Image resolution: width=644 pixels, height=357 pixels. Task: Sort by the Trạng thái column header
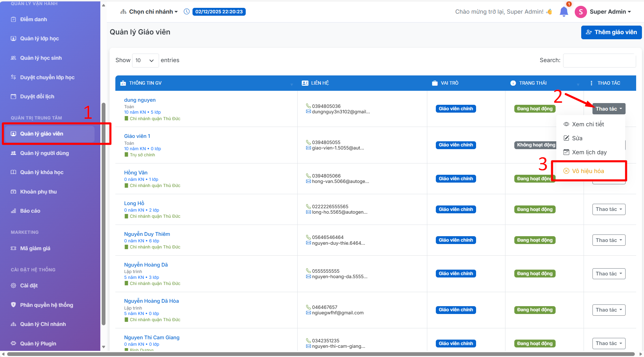tap(533, 83)
